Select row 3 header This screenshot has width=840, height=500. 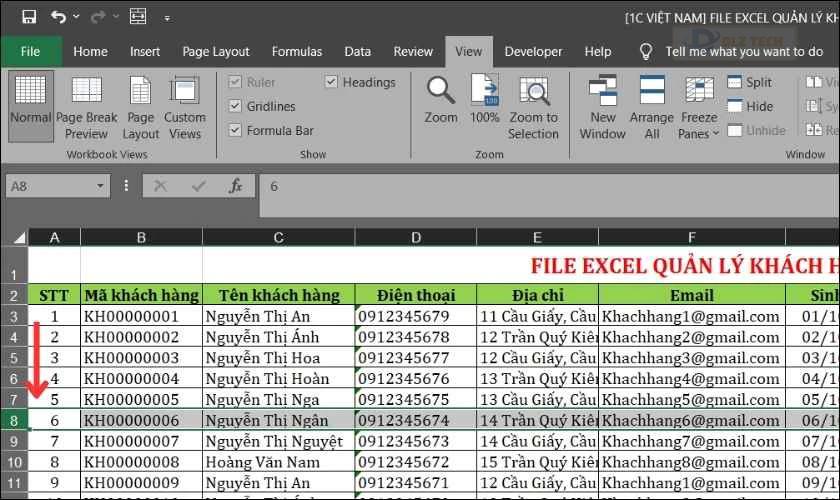click(14, 316)
